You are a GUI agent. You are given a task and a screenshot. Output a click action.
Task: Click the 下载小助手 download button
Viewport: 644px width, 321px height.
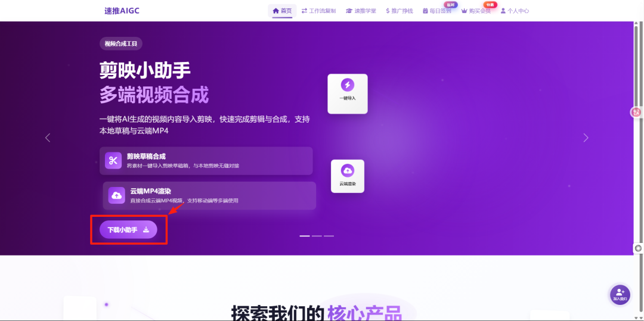128,229
